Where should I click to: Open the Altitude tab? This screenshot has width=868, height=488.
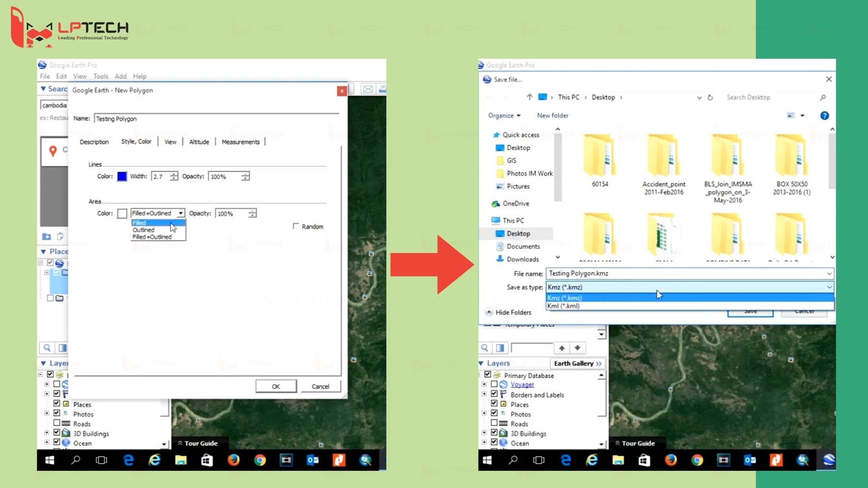click(199, 142)
